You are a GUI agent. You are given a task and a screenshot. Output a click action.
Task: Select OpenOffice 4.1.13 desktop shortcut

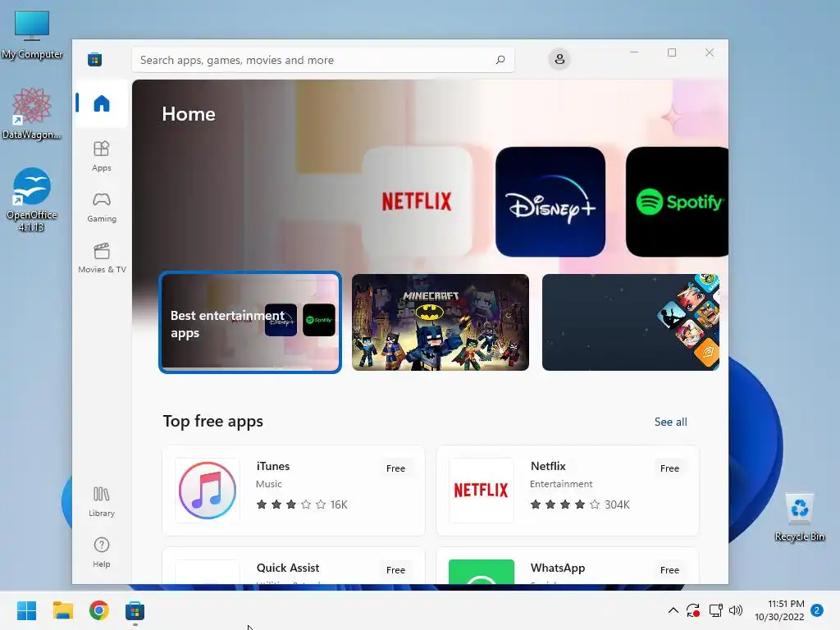pyautogui.click(x=32, y=200)
